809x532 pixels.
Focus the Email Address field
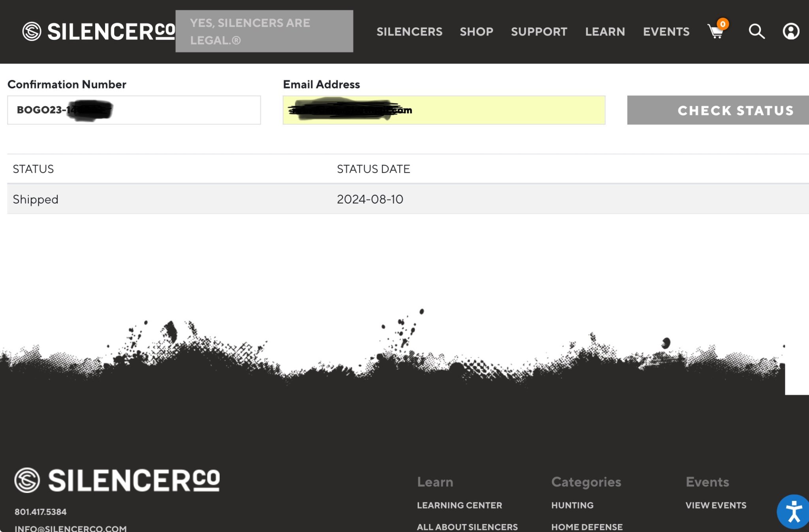pos(444,110)
